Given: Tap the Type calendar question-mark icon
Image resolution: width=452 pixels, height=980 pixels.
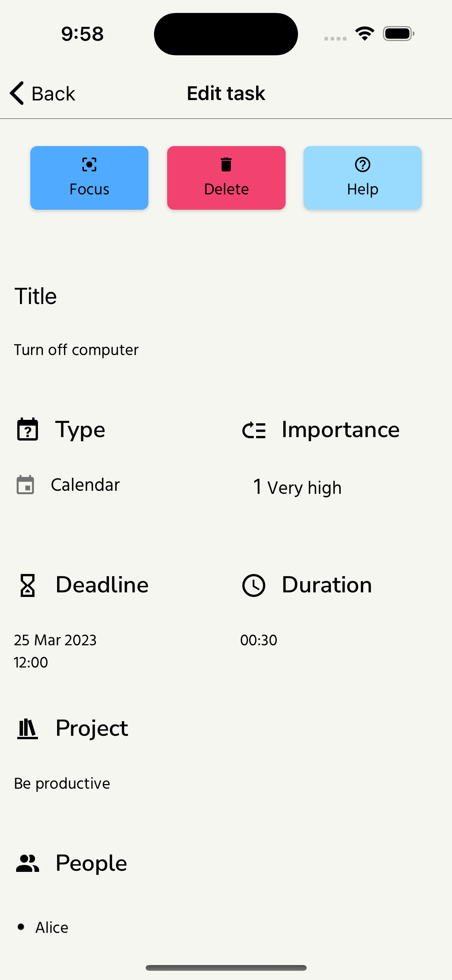Looking at the screenshot, I should (x=28, y=429).
